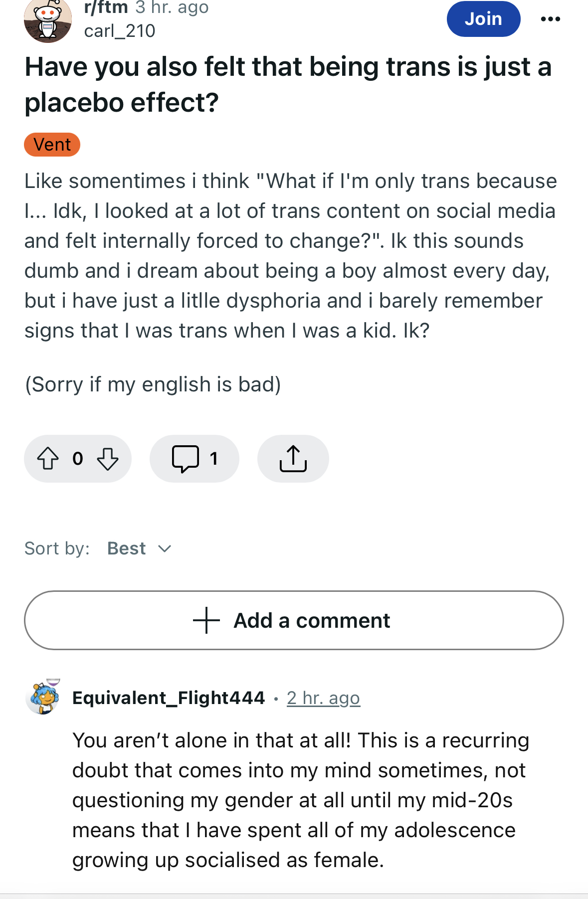
Task: Upvote the post with the up arrow
Action: (48, 458)
